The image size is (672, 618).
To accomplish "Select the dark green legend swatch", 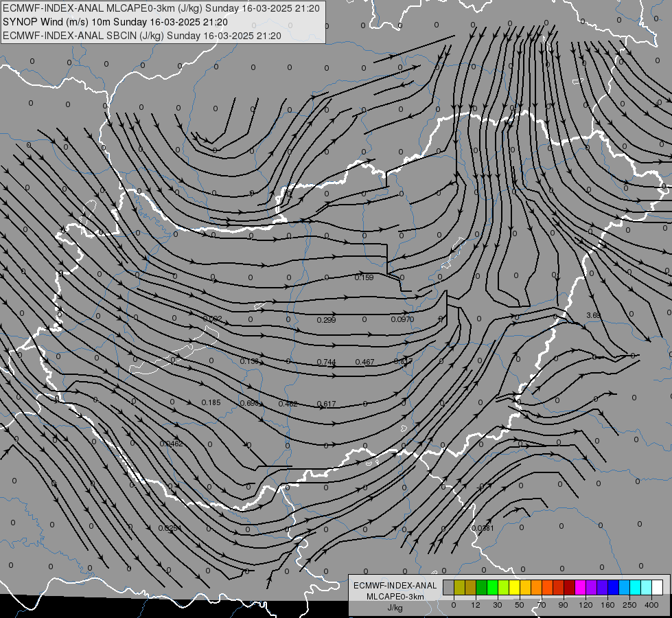I will (x=482, y=587).
